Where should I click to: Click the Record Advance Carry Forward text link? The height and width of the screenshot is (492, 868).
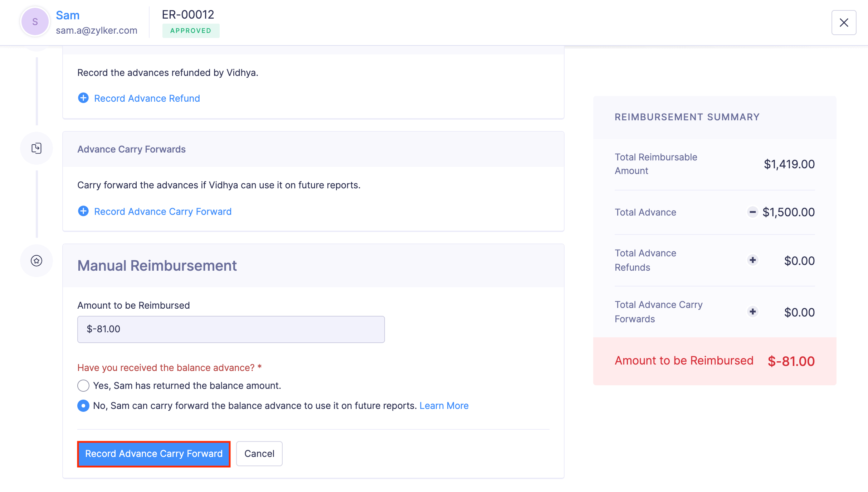[x=163, y=211]
